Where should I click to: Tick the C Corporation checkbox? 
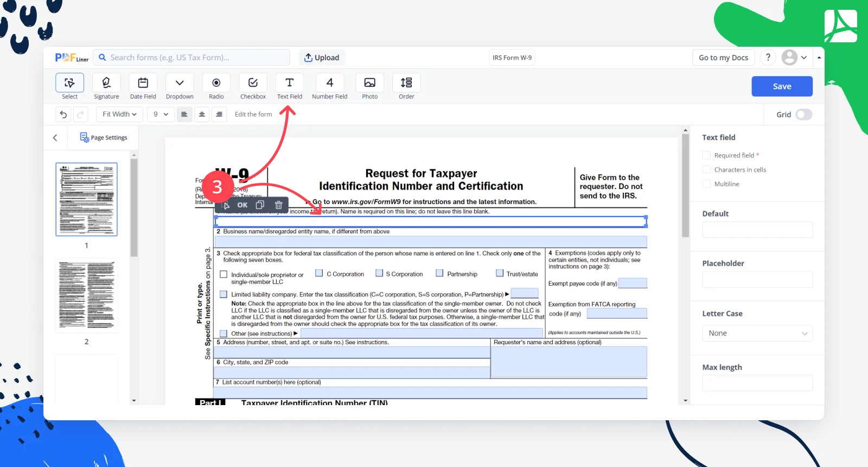tap(319, 273)
